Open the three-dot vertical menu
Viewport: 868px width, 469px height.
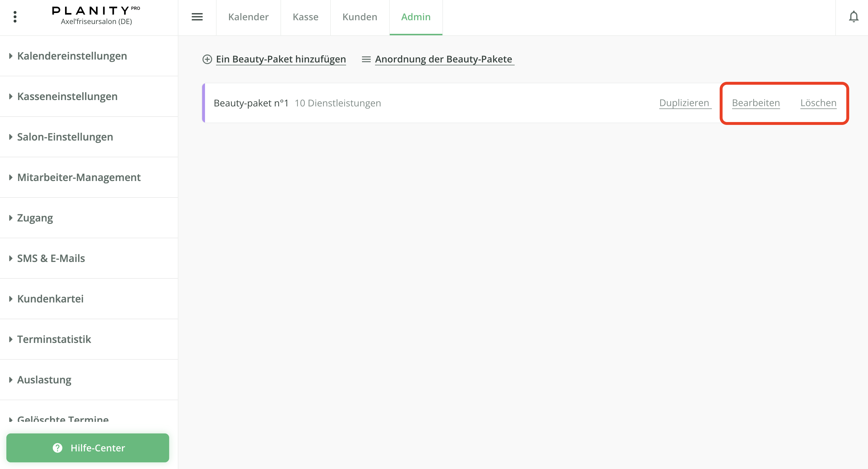pyautogui.click(x=15, y=17)
